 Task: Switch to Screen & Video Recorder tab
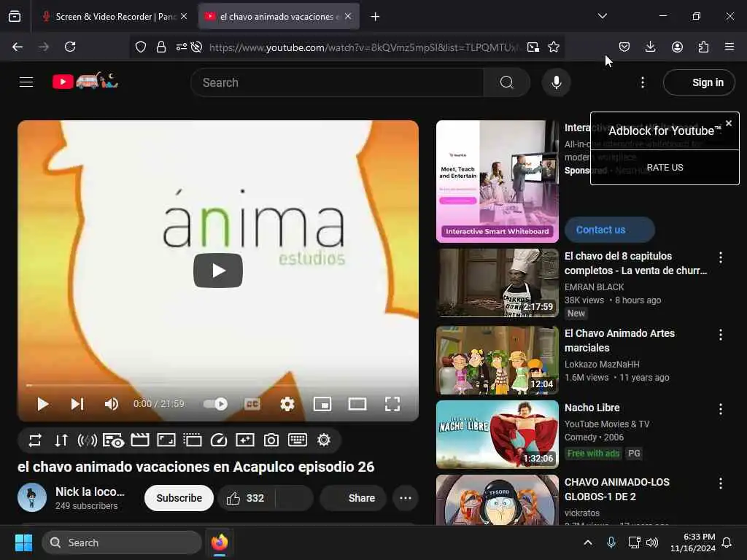(x=114, y=17)
